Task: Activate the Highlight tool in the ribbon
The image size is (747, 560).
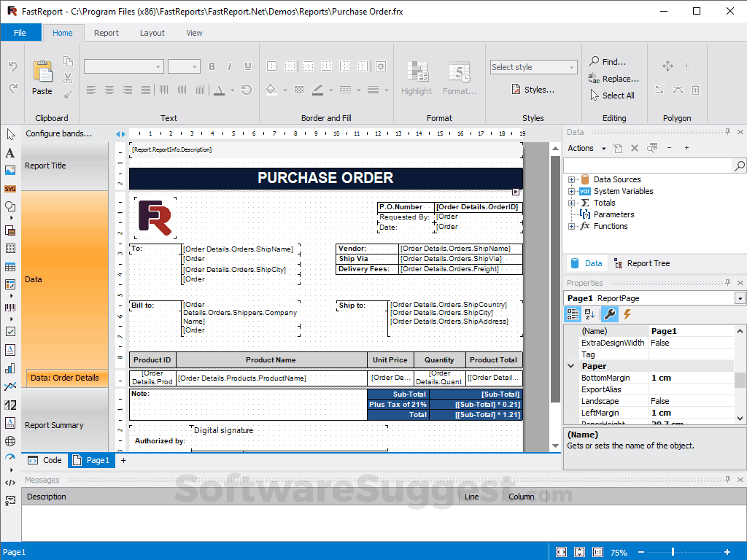Action: pyautogui.click(x=416, y=77)
